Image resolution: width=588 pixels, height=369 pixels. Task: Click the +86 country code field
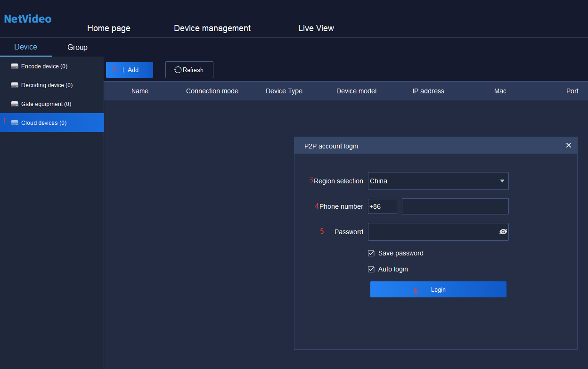click(x=383, y=206)
